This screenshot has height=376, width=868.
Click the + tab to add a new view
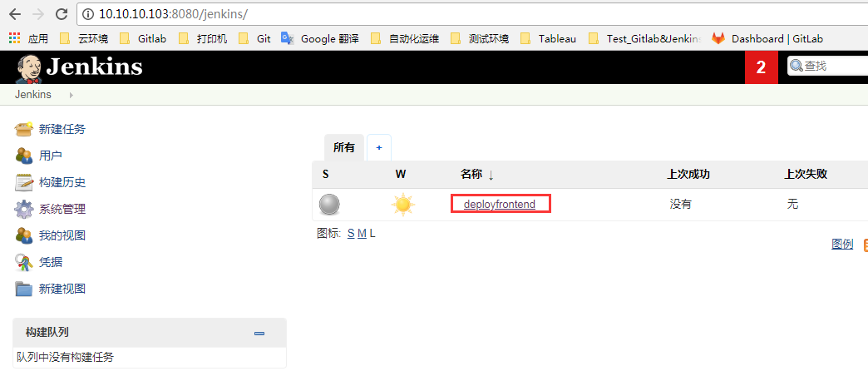click(379, 147)
